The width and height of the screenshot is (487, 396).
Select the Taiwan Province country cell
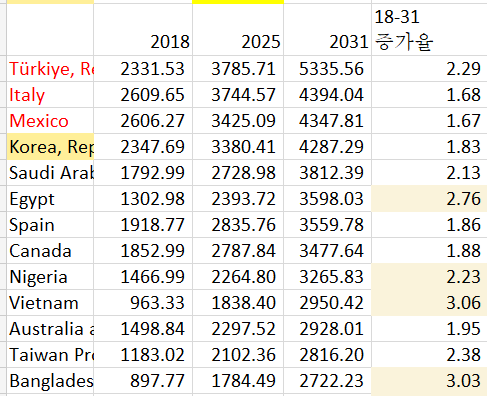click(x=50, y=355)
